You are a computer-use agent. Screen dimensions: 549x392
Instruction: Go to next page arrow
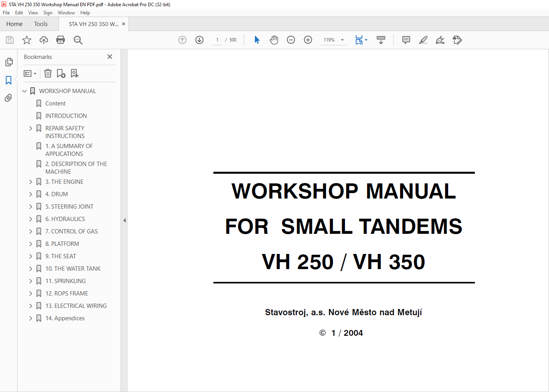(x=199, y=40)
